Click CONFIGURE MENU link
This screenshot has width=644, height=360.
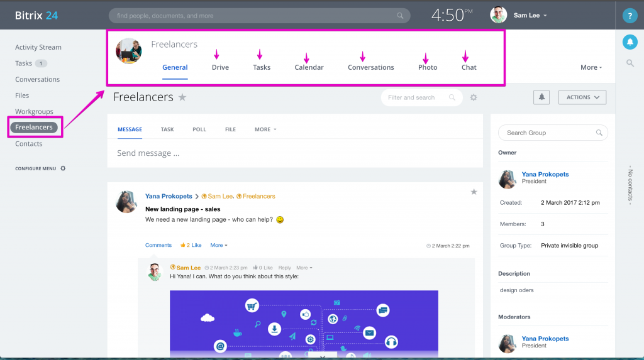35,168
